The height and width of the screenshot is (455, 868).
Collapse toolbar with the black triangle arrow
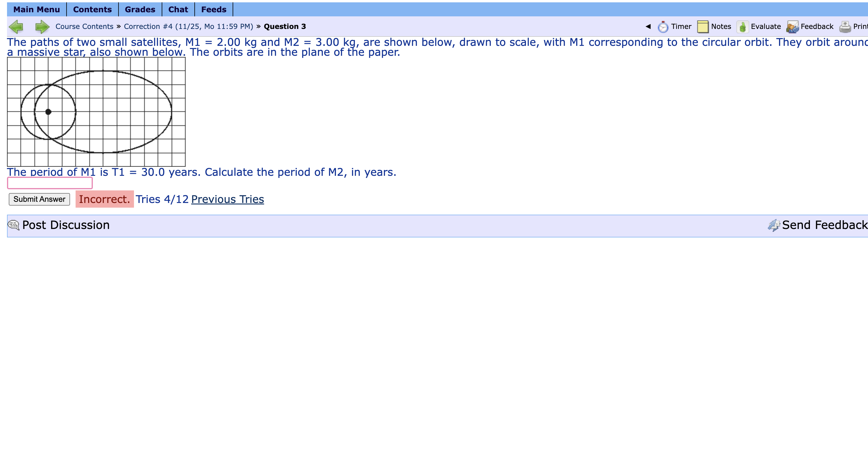(648, 26)
